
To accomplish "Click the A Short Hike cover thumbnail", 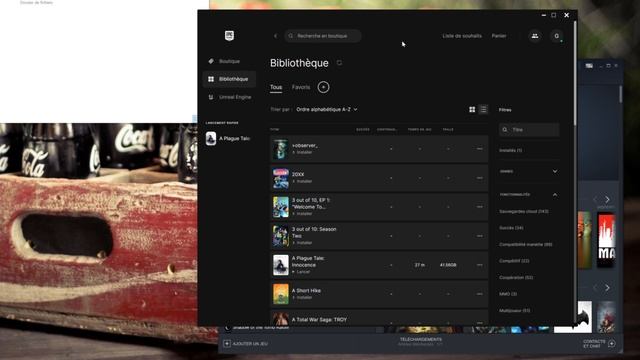I will pos(281,294).
